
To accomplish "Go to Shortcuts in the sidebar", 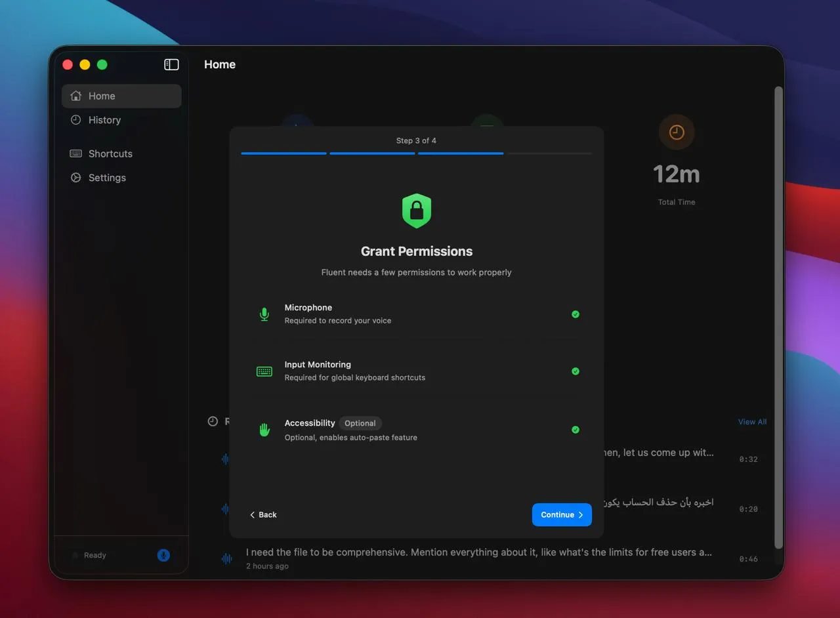I will point(110,154).
